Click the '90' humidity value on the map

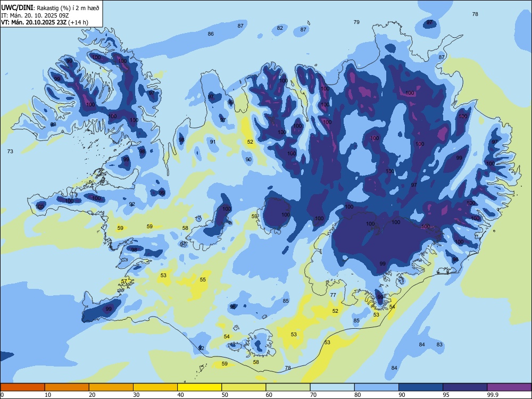pos(248,160)
